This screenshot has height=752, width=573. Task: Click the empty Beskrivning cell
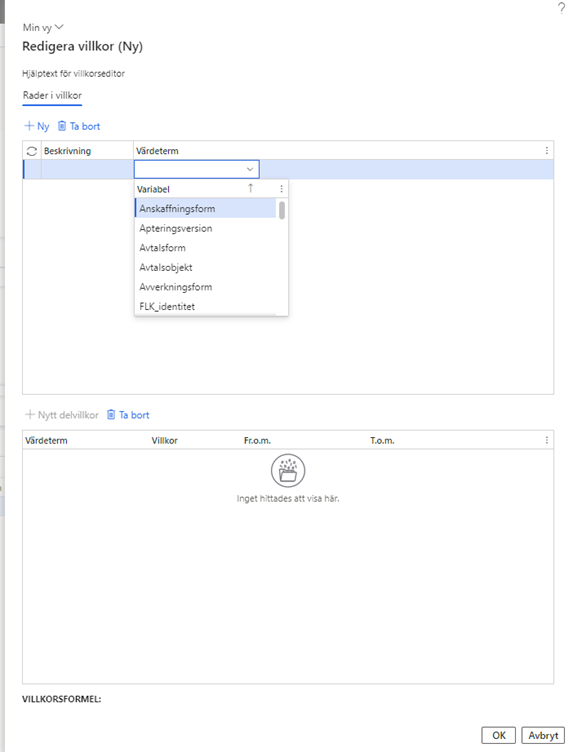pyautogui.click(x=87, y=169)
